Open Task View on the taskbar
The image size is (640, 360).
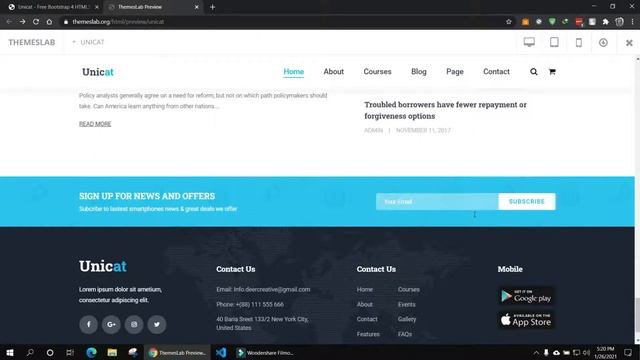pos(70,352)
